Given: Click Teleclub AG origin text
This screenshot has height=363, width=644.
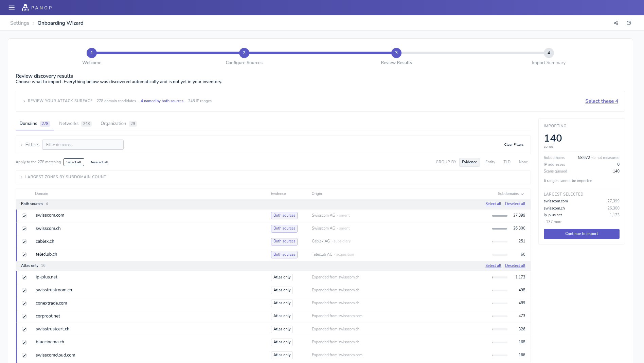Looking at the screenshot, I should [322, 254].
